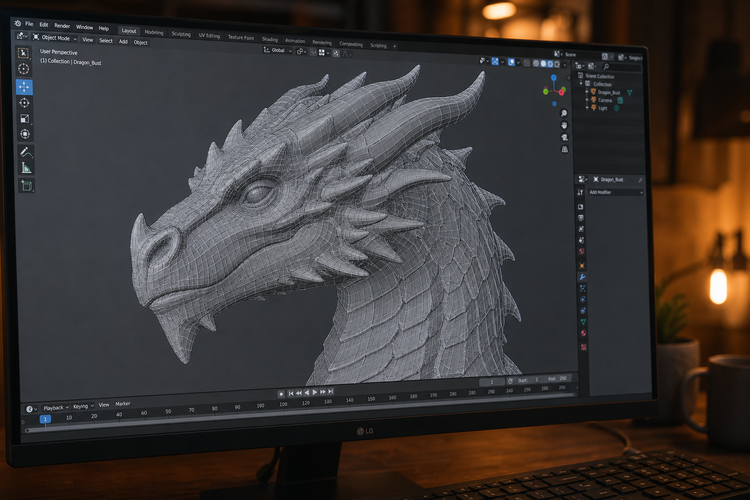Select the Add Cube tool
The image size is (750, 500).
tap(27, 186)
